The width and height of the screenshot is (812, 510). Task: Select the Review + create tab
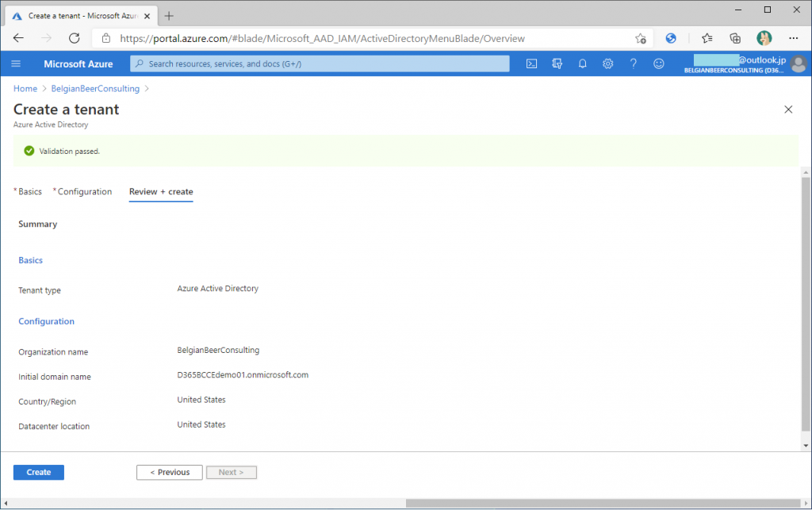click(x=161, y=192)
